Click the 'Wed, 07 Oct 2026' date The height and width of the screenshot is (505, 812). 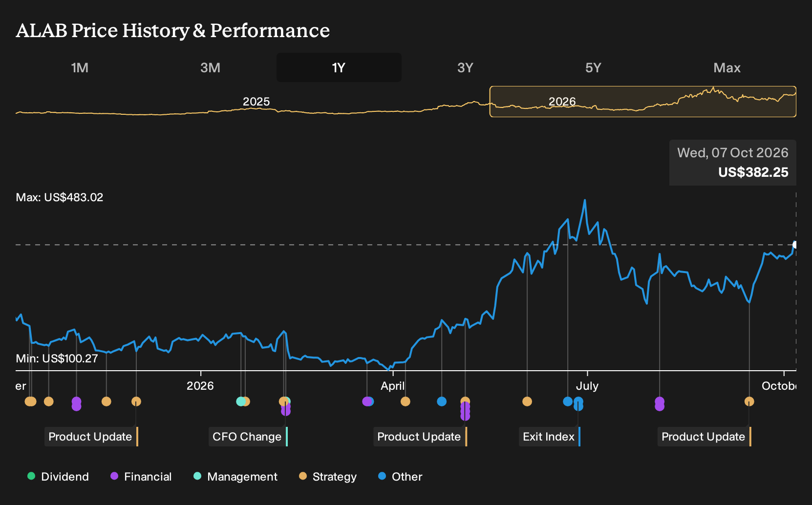coord(733,153)
